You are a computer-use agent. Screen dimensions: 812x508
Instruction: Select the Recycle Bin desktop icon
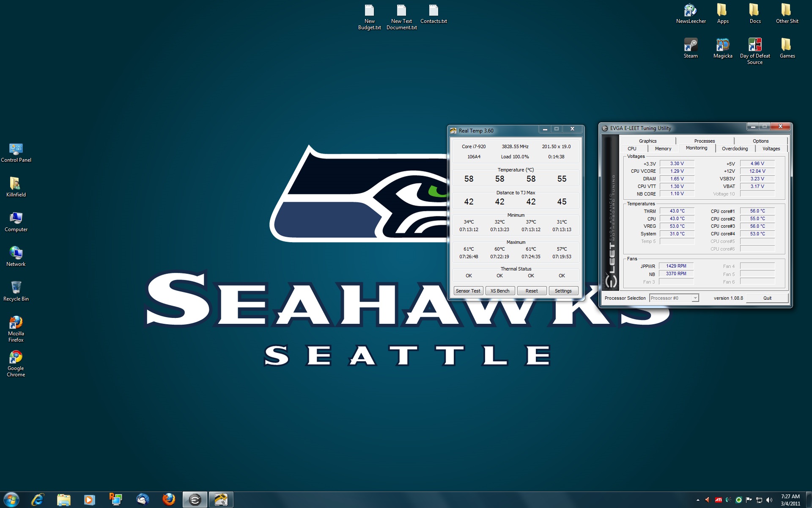16,291
